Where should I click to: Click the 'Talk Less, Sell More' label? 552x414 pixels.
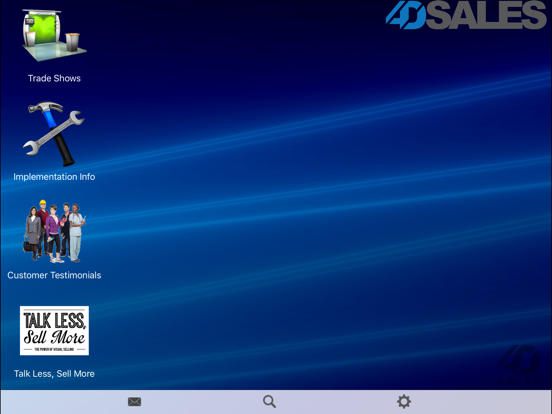coord(54,374)
